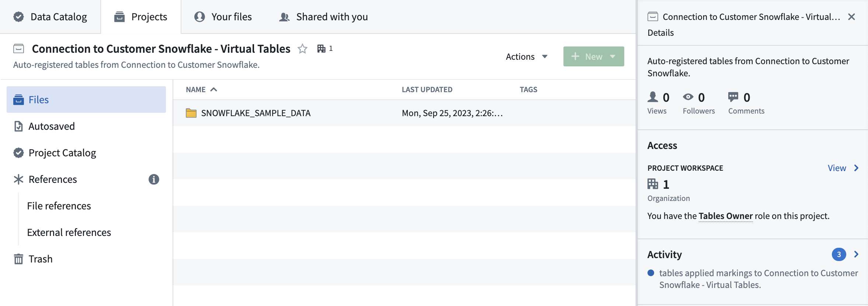This screenshot has width=868, height=306.
Task: Click the Followers eye icon
Action: click(688, 97)
